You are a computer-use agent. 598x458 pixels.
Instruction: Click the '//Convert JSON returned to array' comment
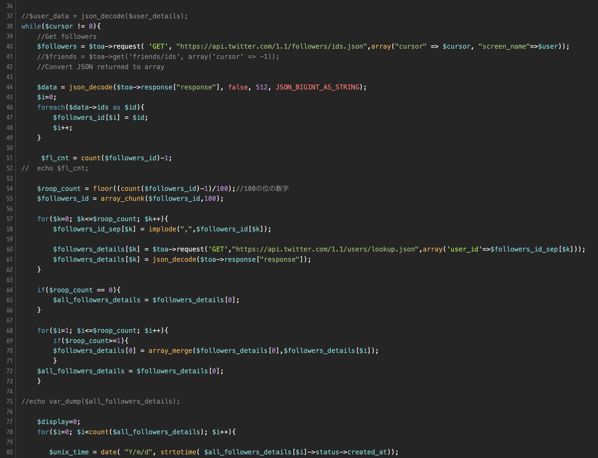click(x=101, y=67)
